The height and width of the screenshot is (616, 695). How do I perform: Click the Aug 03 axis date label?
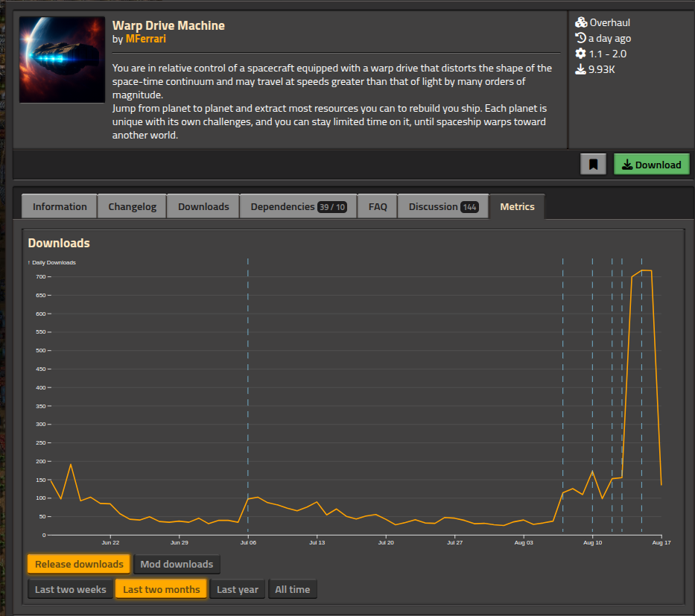524,542
